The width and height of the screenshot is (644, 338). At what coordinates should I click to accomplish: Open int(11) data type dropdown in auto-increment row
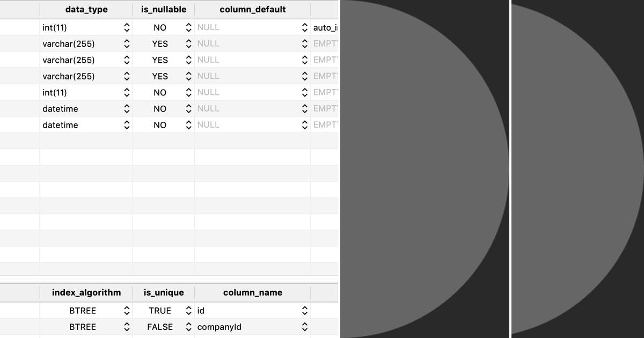click(127, 27)
